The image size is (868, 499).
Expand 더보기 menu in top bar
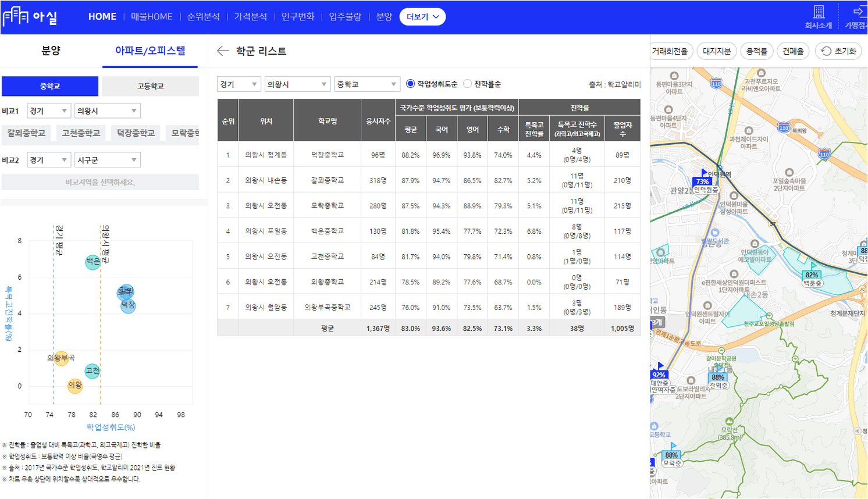tap(423, 17)
